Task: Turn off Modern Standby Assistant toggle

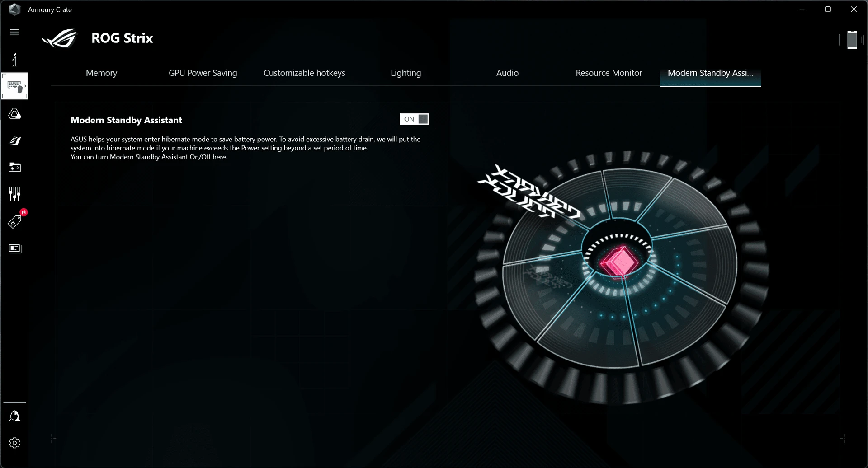Action: pos(415,119)
